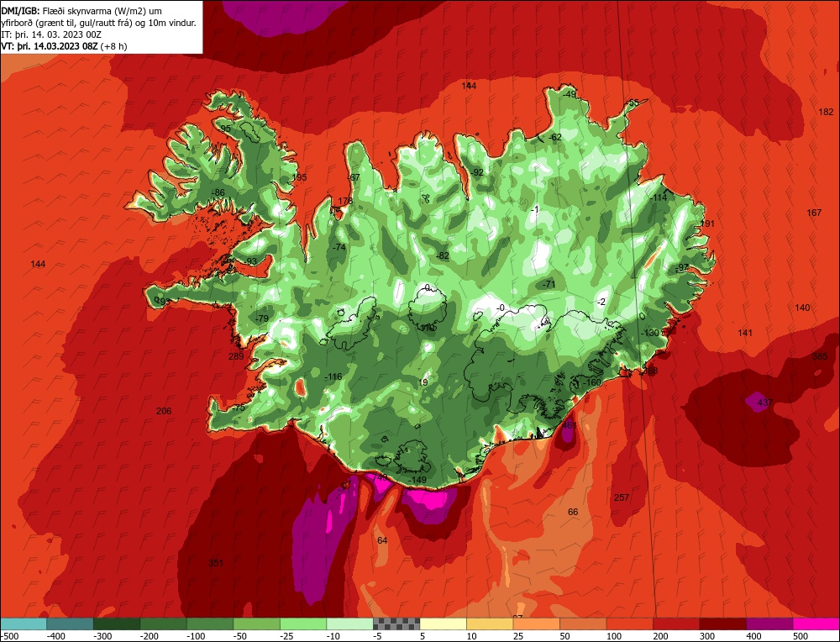The height and width of the screenshot is (642, 840).
Task: Click the map value -116 in southwest Iceland
Action: point(333,376)
